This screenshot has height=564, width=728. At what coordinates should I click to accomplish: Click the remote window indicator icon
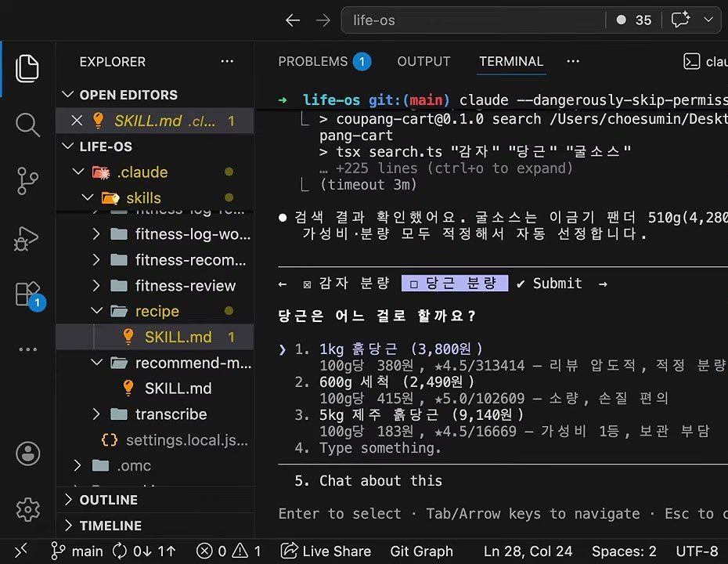coord(21,551)
